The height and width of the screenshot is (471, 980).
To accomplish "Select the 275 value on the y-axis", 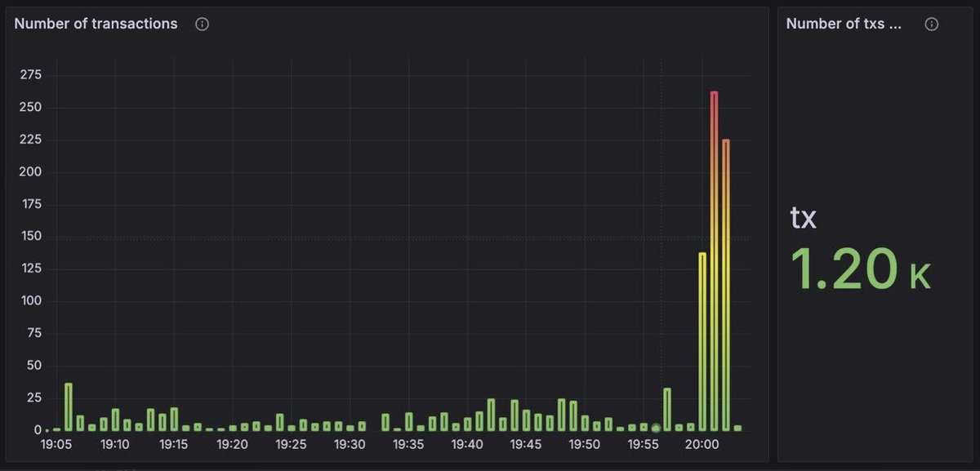I will pos(30,74).
